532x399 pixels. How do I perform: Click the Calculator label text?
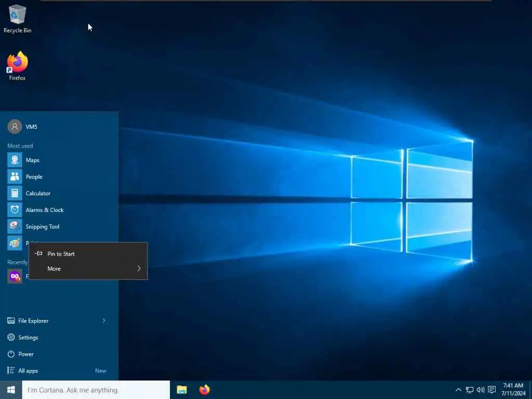coord(38,193)
